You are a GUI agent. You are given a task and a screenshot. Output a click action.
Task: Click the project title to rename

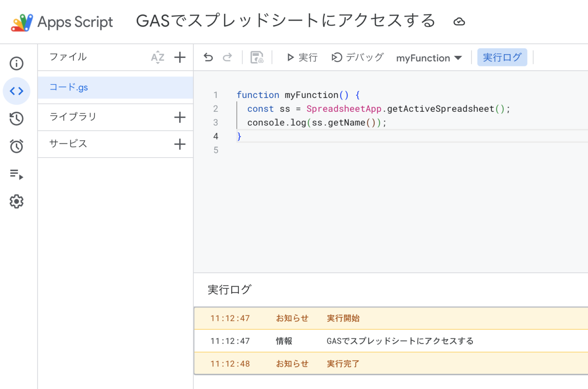tap(286, 21)
